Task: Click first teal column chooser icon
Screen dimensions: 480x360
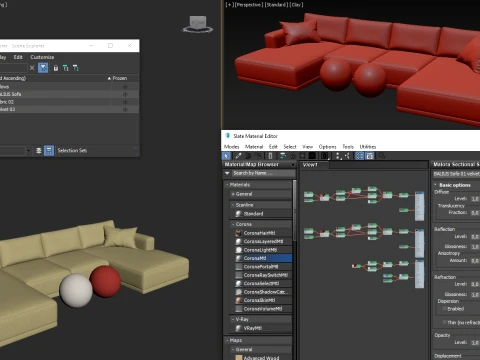Action: point(66,68)
